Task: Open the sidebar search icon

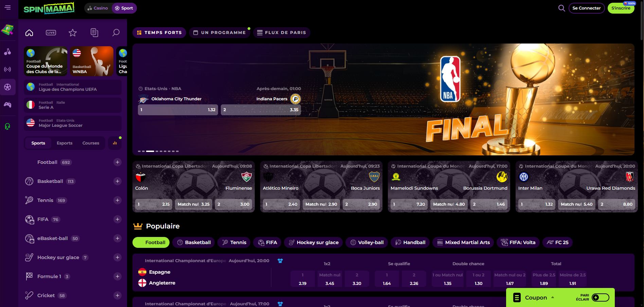Action: [x=116, y=33]
